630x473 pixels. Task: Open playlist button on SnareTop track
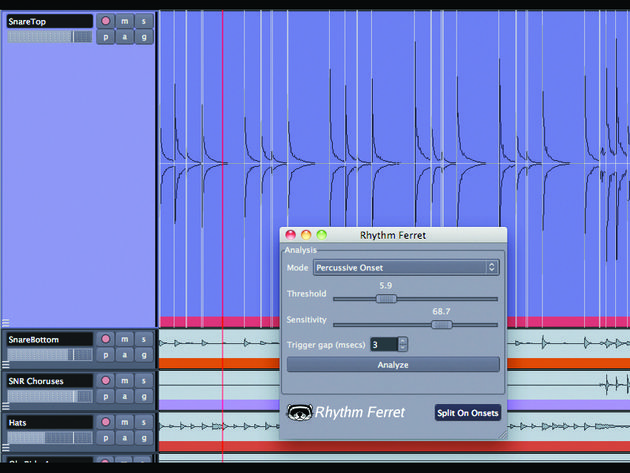pyautogui.click(x=106, y=37)
